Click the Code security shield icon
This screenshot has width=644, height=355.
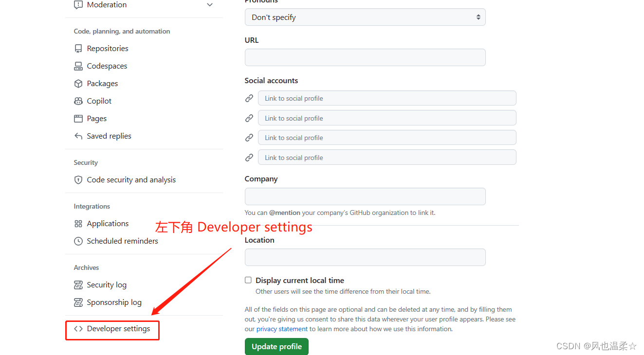[78, 180]
